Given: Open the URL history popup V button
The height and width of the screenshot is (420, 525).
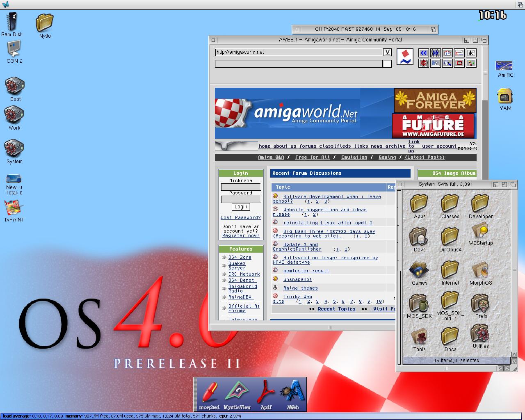Looking at the screenshot, I should click(x=387, y=52).
